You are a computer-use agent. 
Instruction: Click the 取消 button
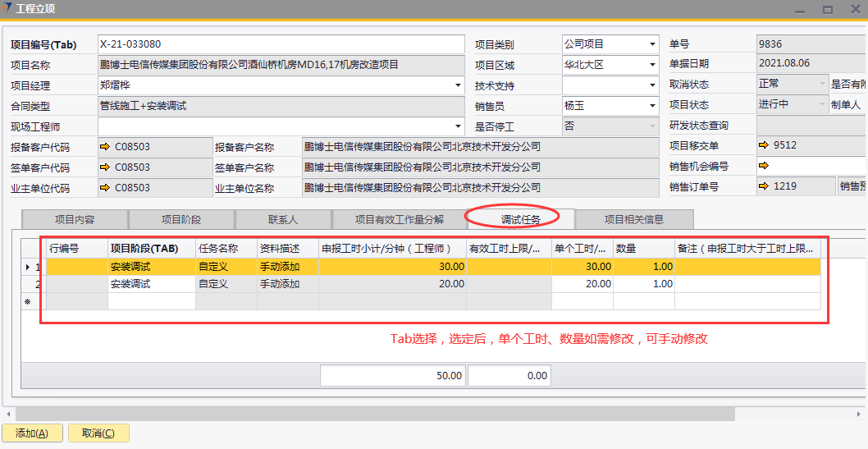click(98, 433)
